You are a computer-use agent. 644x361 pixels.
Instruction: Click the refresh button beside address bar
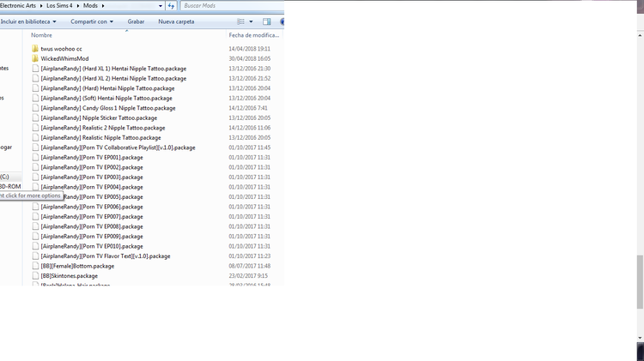pyautogui.click(x=171, y=6)
